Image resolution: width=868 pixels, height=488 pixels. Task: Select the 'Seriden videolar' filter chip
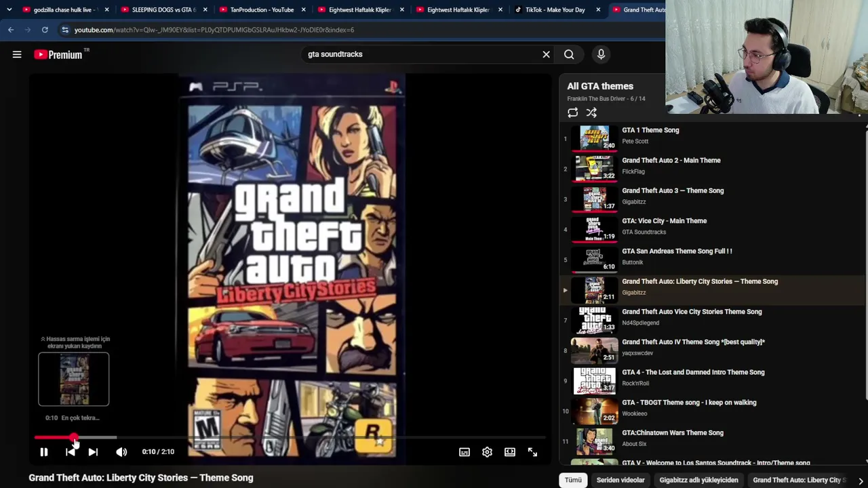[x=620, y=480]
